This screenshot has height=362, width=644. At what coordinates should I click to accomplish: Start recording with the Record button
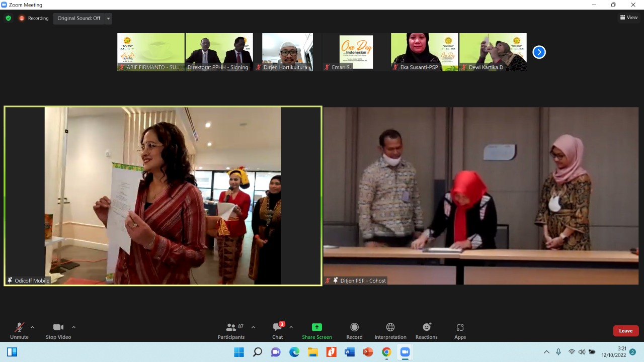(x=354, y=330)
